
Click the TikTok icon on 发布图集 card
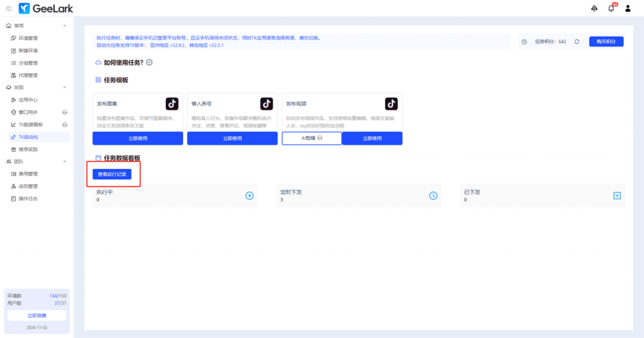[172, 104]
